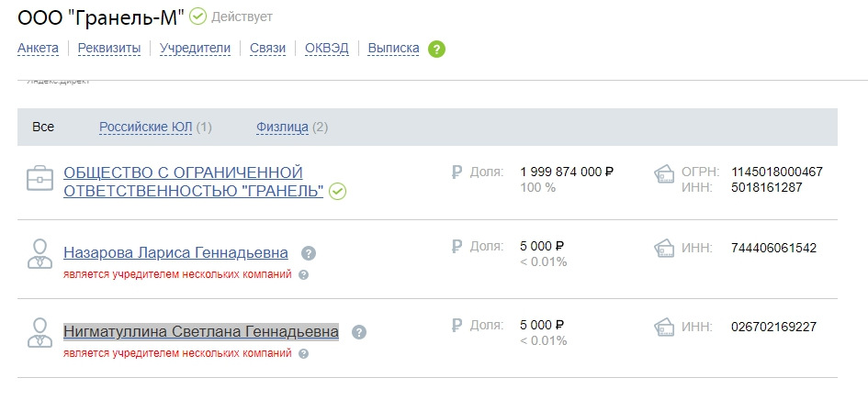868x400 pixels.
Task: Click the person icon beside Нигматуллина Светлана Геннадьевна
Action: [x=39, y=332]
